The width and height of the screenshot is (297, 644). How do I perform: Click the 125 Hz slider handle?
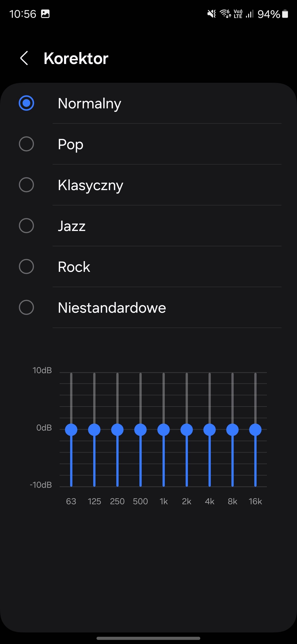pyautogui.click(x=94, y=430)
